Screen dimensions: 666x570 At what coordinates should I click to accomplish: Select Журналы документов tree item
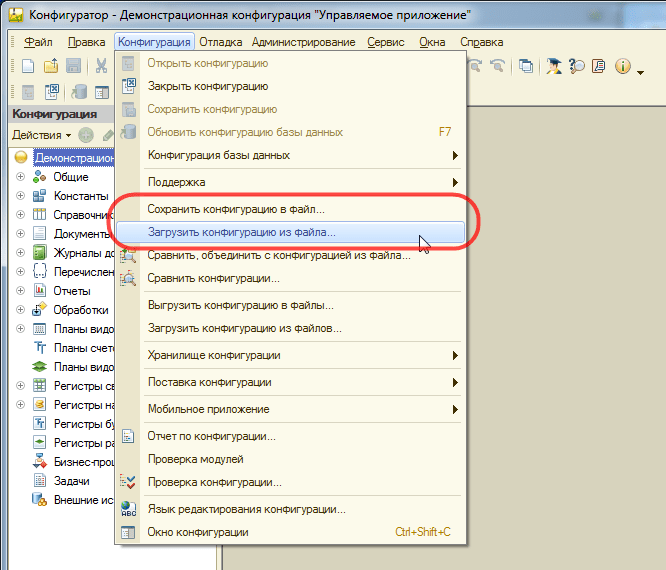pyautogui.click(x=84, y=253)
